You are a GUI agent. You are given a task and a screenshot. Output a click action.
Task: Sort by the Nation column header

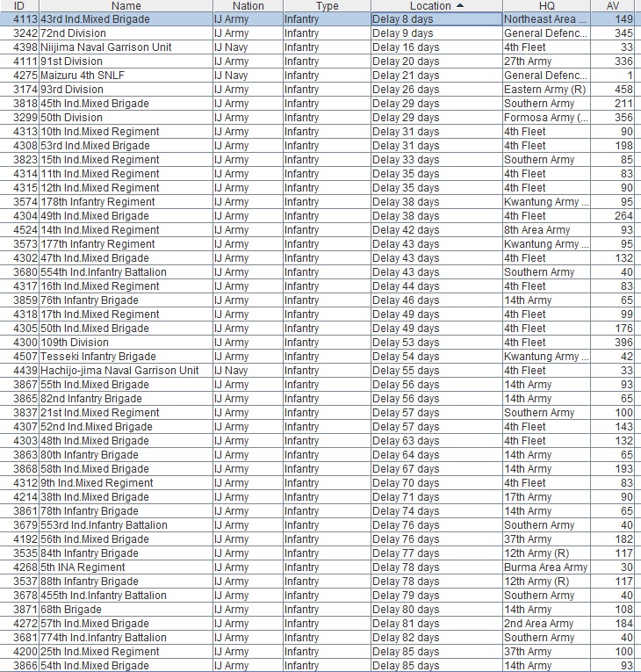coord(248,5)
